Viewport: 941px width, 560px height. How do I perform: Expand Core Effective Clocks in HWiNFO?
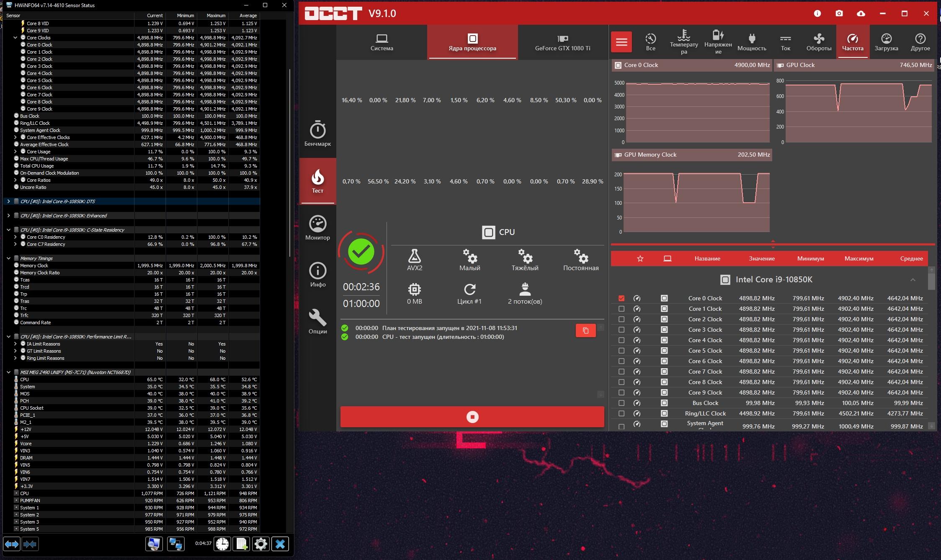15,137
